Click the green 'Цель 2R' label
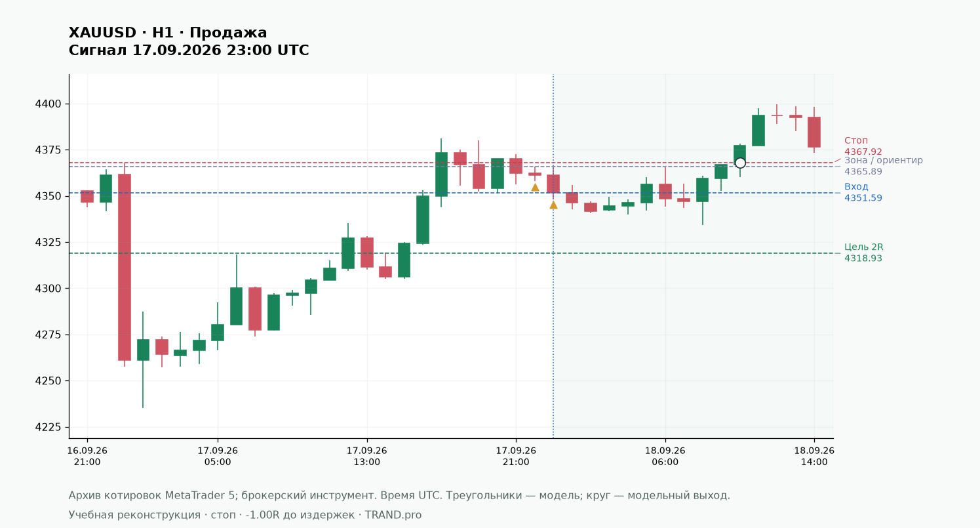Image resolution: width=980 pixels, height=528 pixels. pyautogui.click(x=864, y=247)
